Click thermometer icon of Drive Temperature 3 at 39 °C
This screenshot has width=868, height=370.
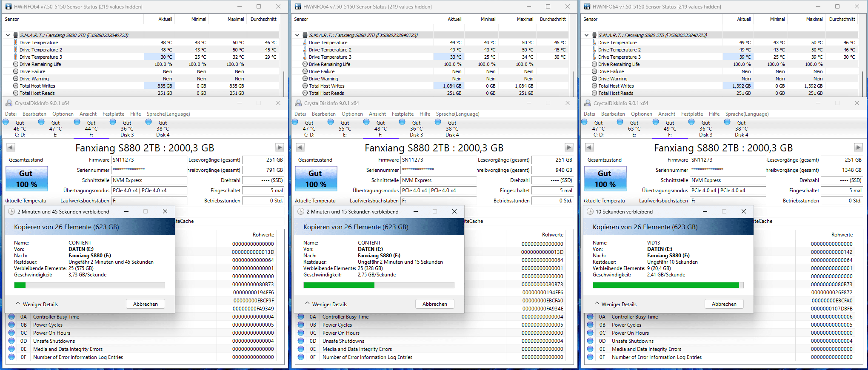pos(594,57)
